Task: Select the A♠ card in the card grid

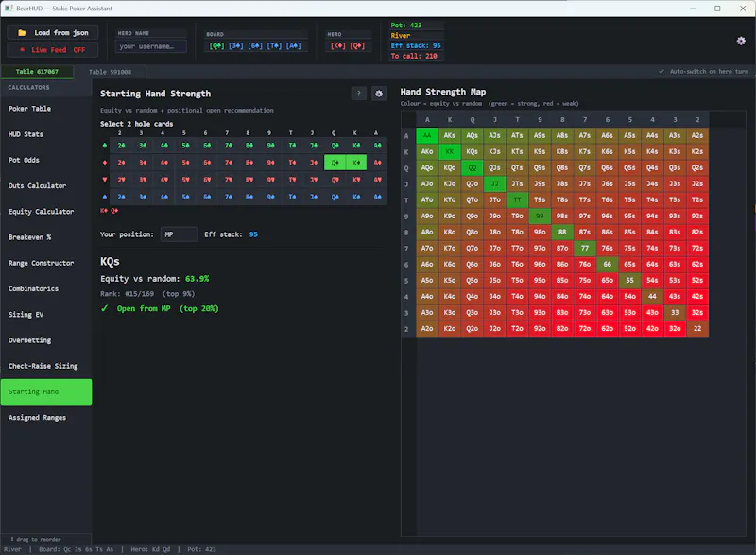Action: pyautogui.click(x=377, y=197)
